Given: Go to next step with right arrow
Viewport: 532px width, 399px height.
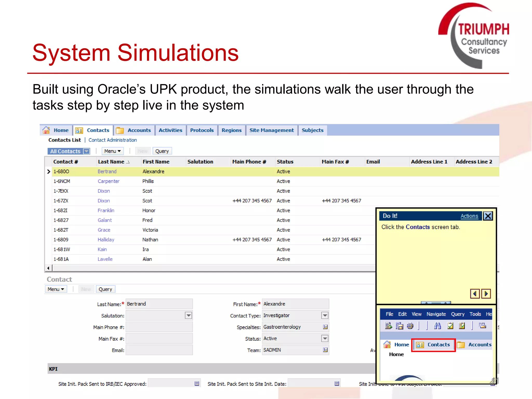Looking at the screenshot, I should coord(486,294).
